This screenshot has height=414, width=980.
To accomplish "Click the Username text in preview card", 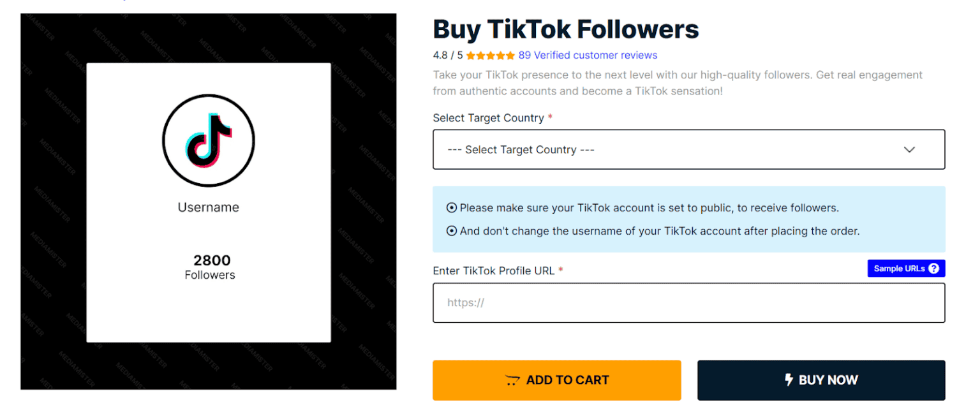I will [208, 207].
